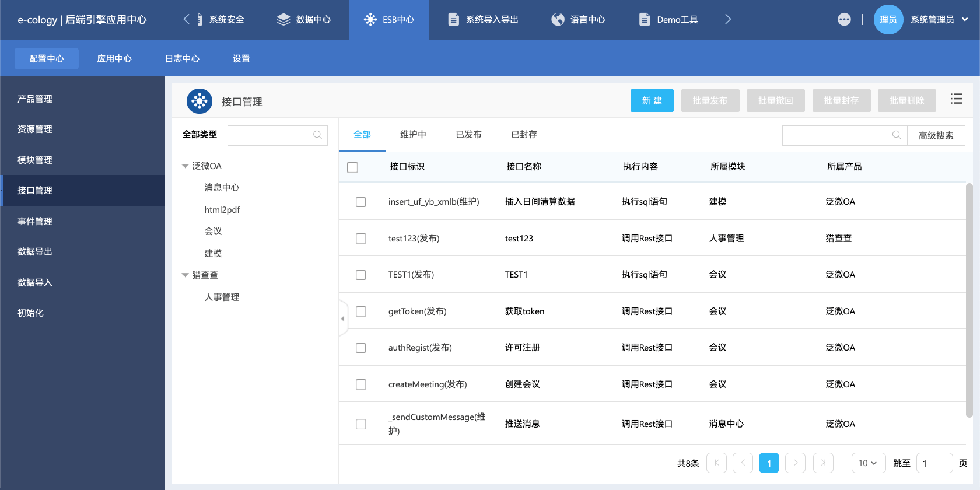Open the list menu icon beside 批量删除
980x490 pixels.
coord(957,99)
